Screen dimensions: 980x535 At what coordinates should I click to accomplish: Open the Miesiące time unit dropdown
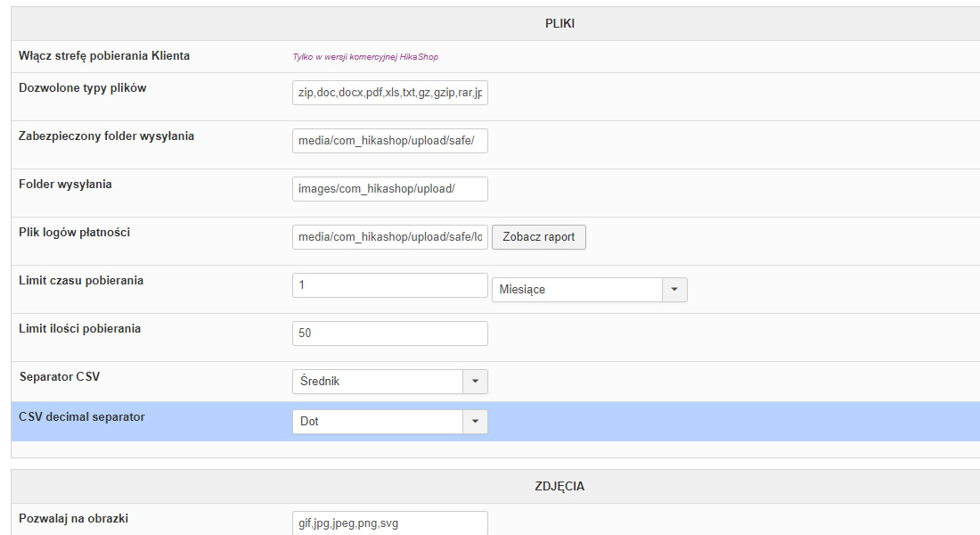click(x=674, y=290)
